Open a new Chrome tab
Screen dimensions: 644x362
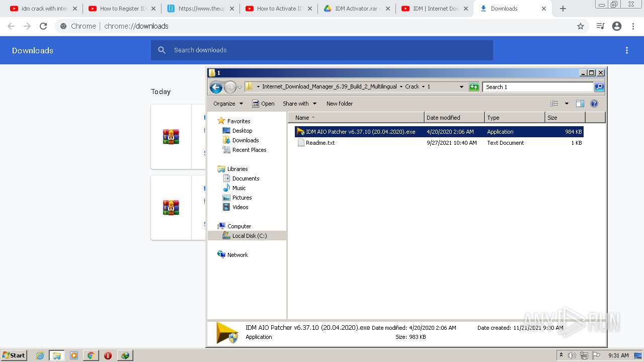(563, 9)
